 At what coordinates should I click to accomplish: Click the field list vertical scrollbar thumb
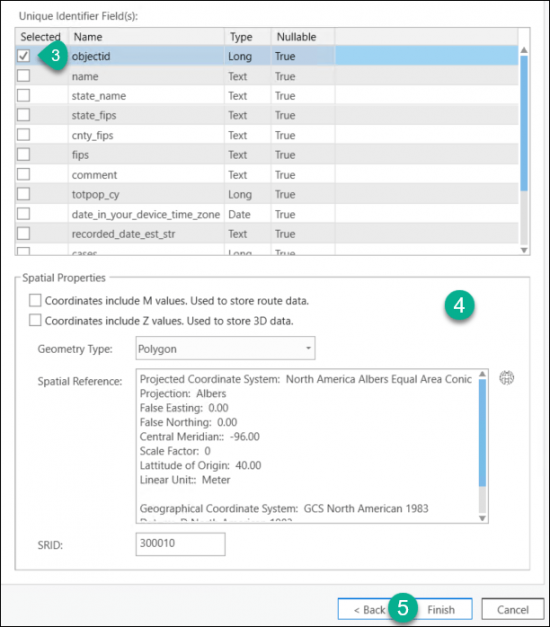[x=524, y=123]
